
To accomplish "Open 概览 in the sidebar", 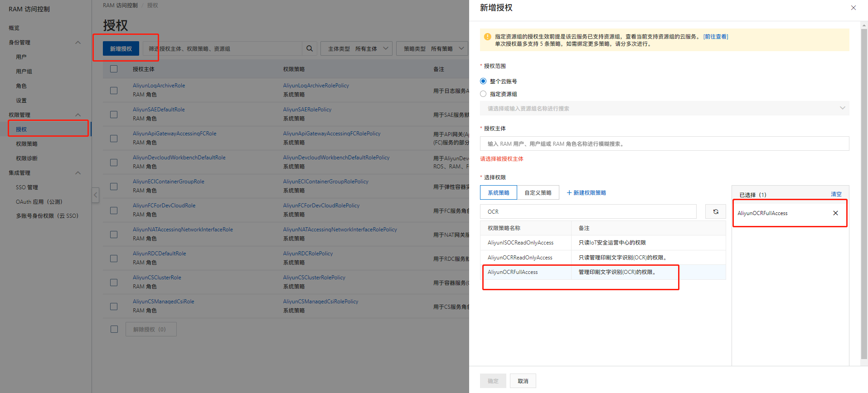I will (x=14, y=28).
